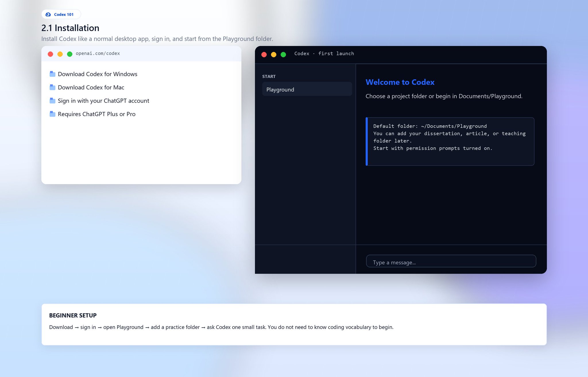Screen dimensions: 588x377
Task: Click the START sidebar section label
Action: point(269,76)
